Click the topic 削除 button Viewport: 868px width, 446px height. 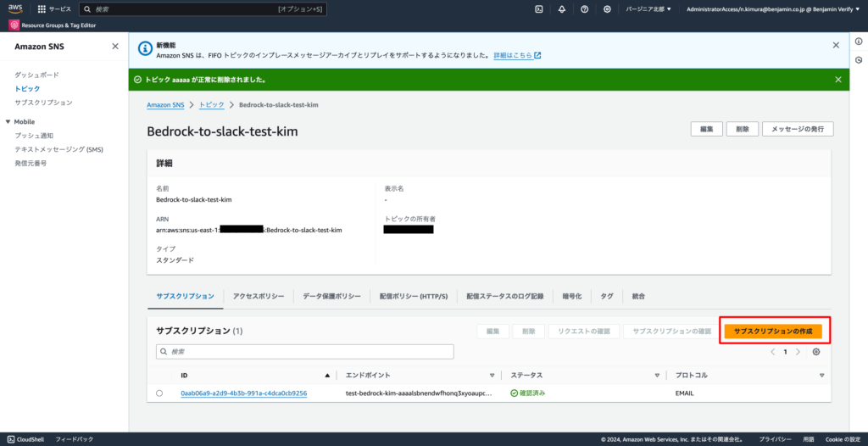coord(743,129)
